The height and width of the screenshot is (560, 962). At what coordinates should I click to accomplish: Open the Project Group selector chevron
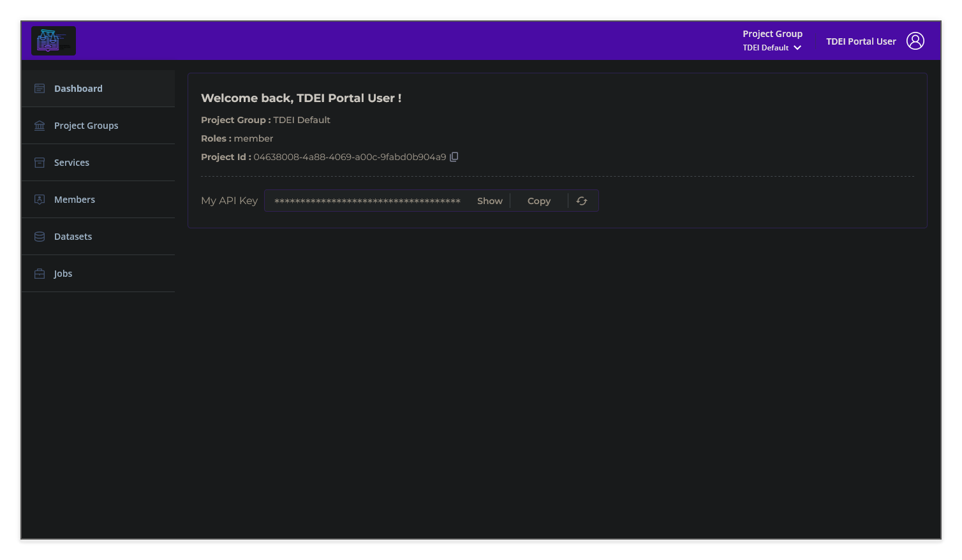pos(797,47)
